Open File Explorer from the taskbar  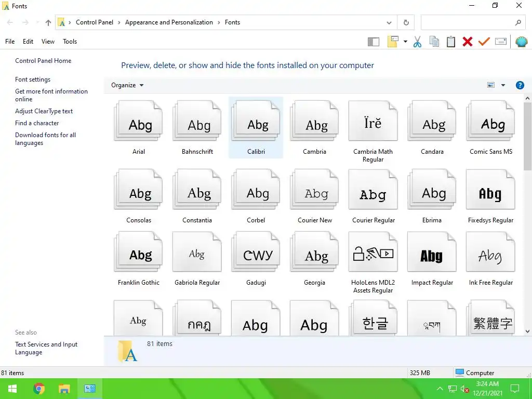coord(64,389)
